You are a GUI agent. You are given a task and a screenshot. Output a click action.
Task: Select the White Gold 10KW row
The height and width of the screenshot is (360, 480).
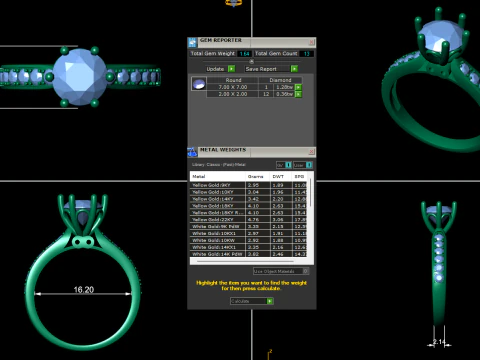248,240
